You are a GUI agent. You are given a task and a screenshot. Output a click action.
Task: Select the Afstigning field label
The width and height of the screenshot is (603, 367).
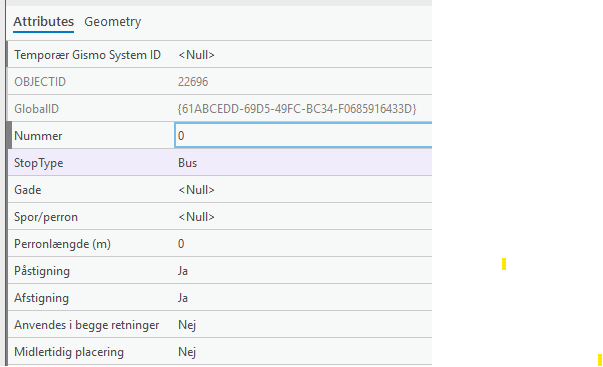coord(42,298)
